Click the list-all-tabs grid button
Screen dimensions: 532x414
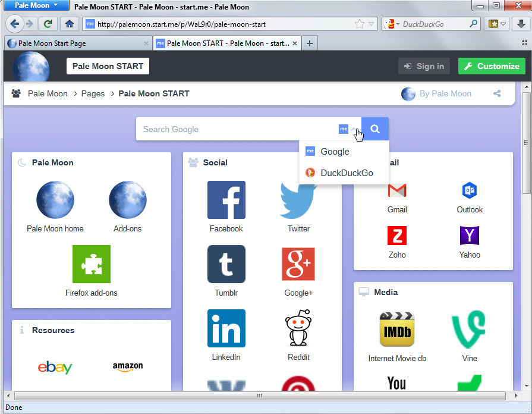coord(524,43)
